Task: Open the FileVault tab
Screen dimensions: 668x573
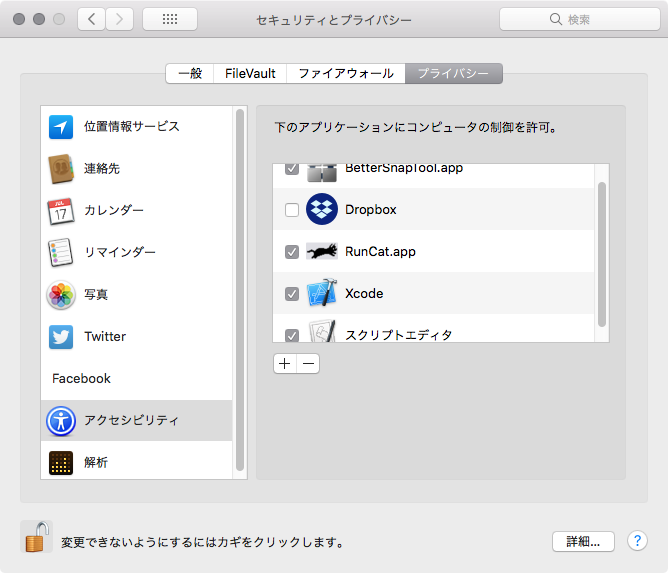Action: [249, 74]
